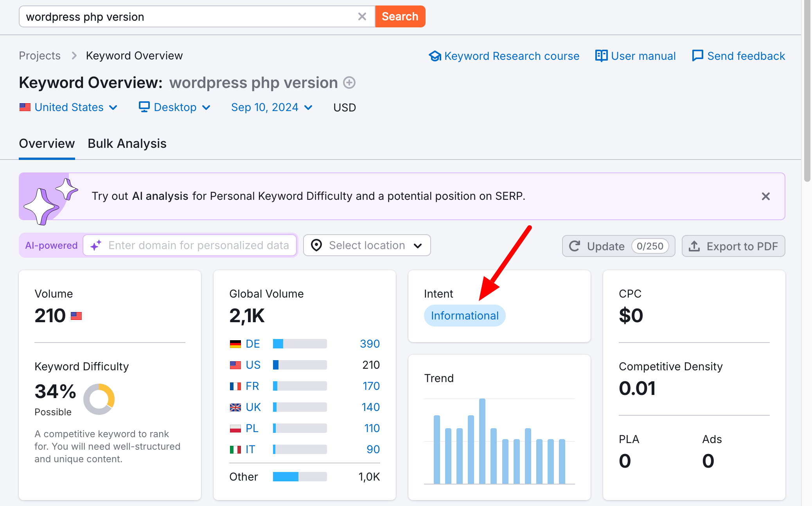Click the French flag icon
This screenshot has height=506, width=812.
tap(235, 386)
